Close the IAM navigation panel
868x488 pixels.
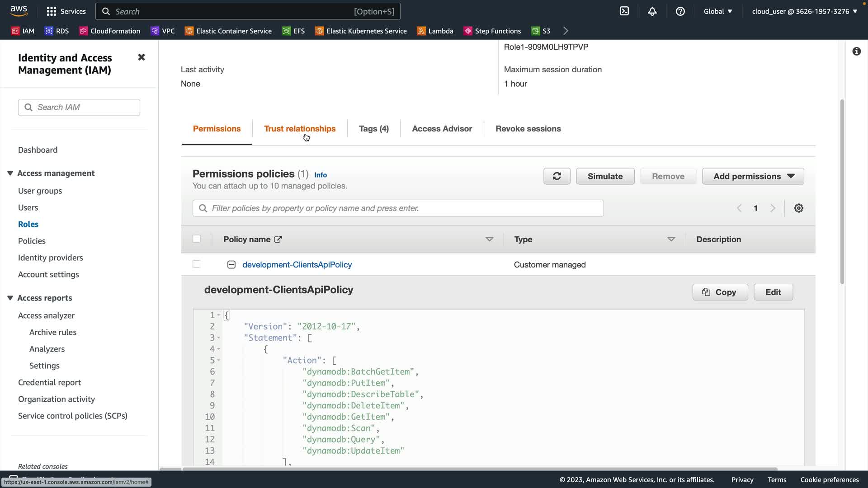(141, 57)
